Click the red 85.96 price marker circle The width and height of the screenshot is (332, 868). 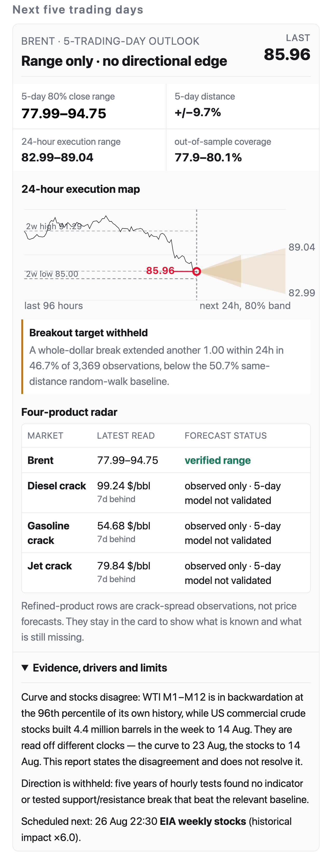tap(197, 271)
